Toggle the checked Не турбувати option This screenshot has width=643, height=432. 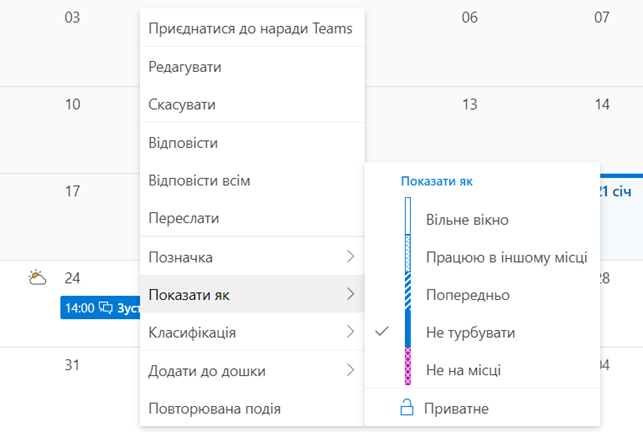pos(467,332)
